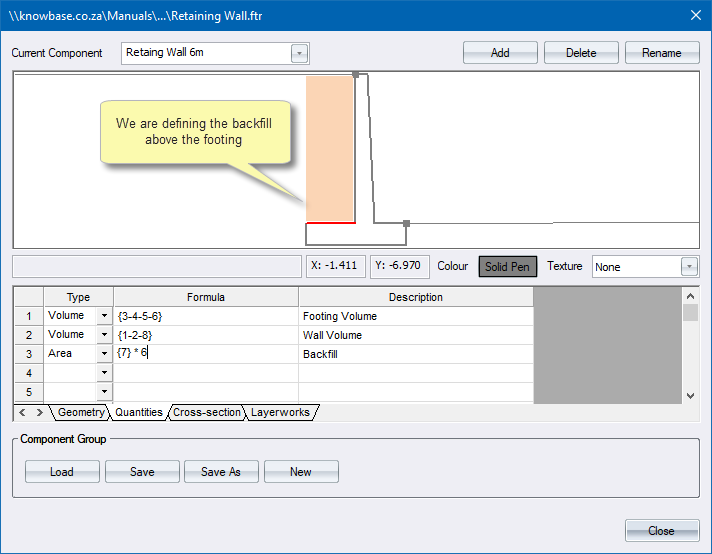Click the Delete component button
712x554 pixels.
click(x=580, y=53)
